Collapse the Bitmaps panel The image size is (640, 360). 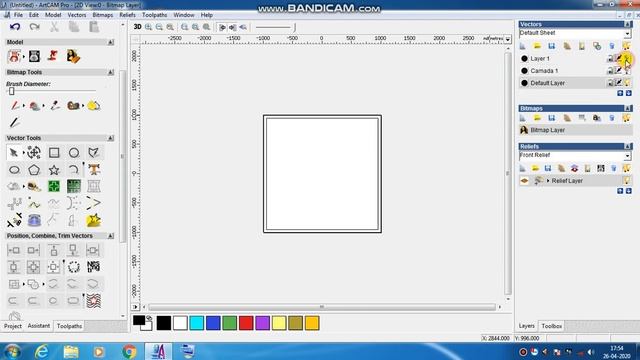click(x=628, y=109)
